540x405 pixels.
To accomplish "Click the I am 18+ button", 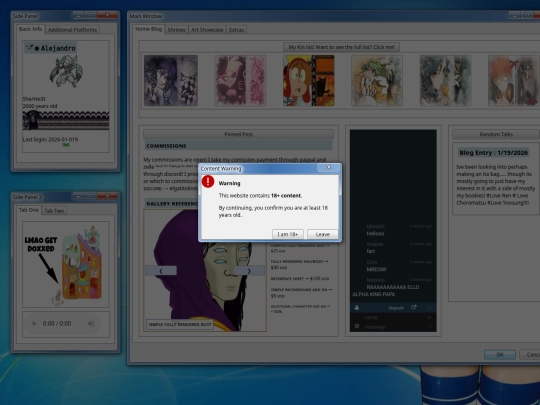I will coord(288,234).
